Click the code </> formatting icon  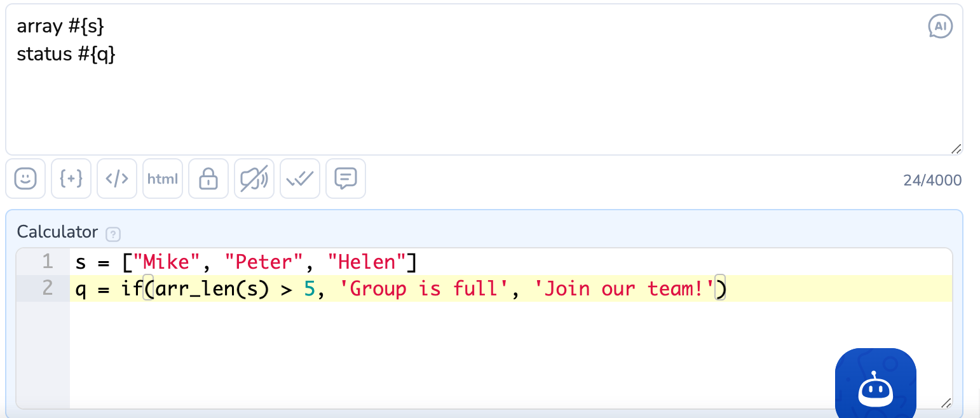click(x=117, y=179)
